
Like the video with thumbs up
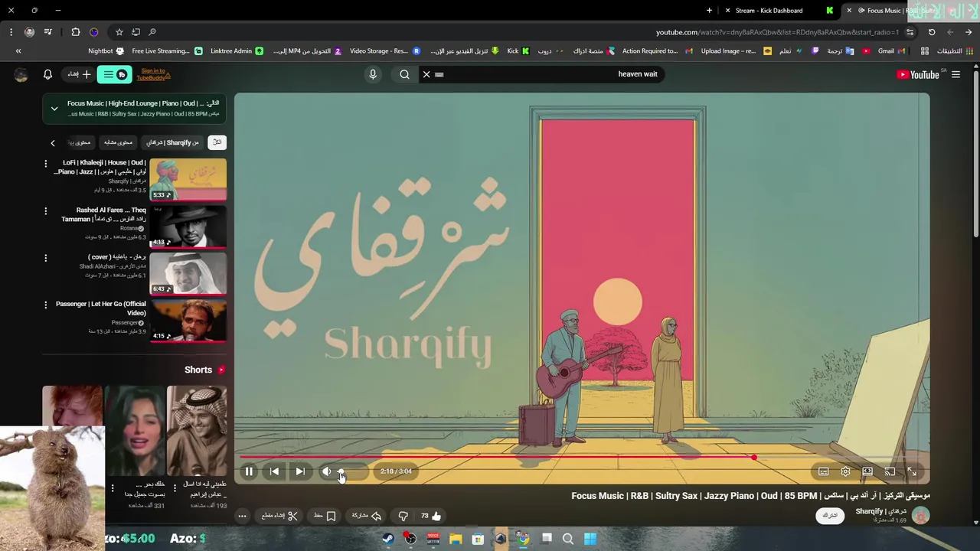431,516
